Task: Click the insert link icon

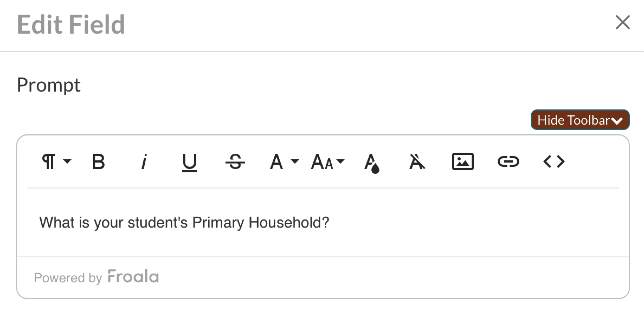Action: 508,162
